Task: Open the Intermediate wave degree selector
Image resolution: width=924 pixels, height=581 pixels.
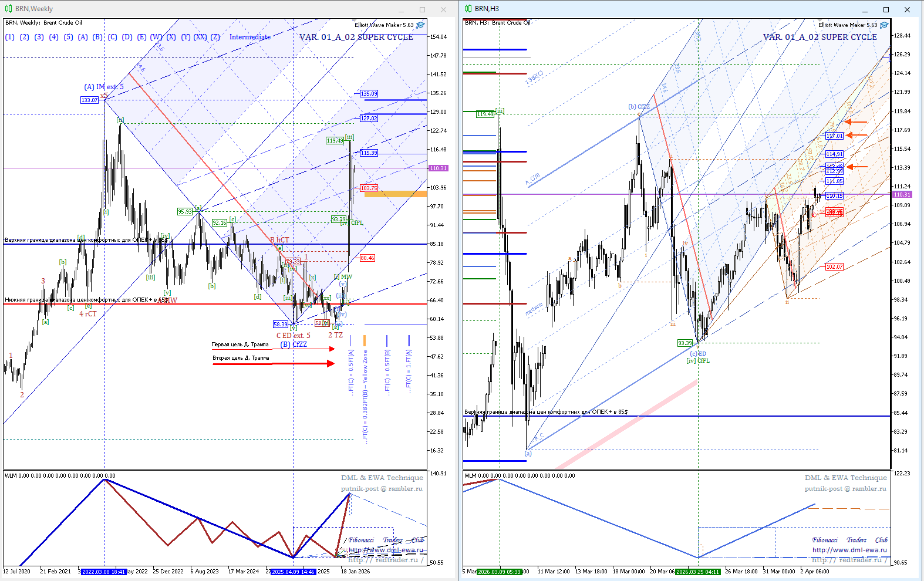Action: (249, 37)
